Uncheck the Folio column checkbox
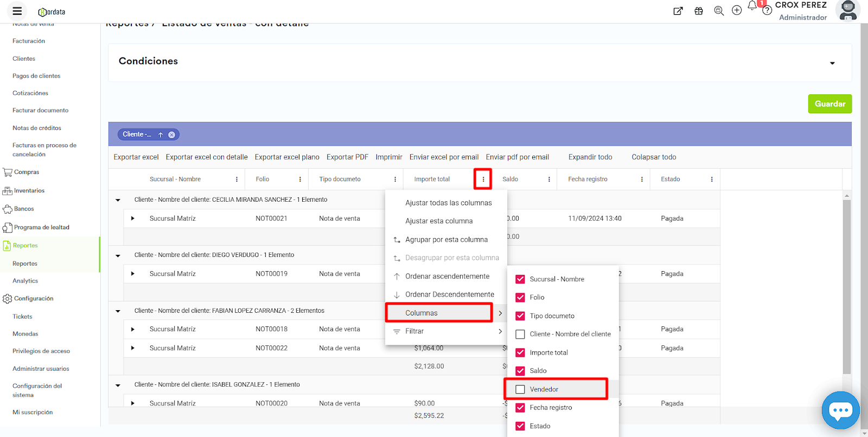Image resolution: width=868 pixels, height=437 pixels. pos(520,298)
